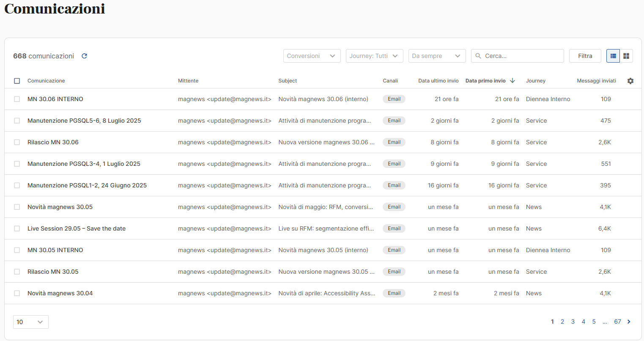This screenshot has height=341, width=644.
Task: Sort by Messaggi inviati header
Action: [596, 81]
